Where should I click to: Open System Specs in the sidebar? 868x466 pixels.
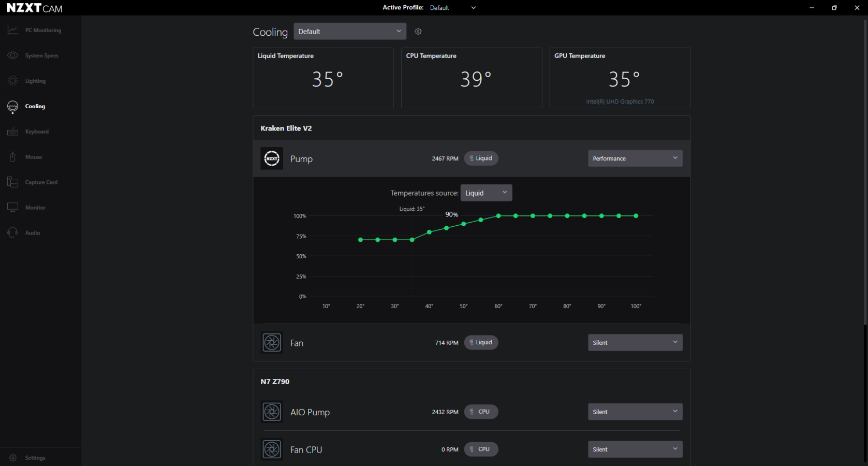pyautogui.click(x=41, y=56)
